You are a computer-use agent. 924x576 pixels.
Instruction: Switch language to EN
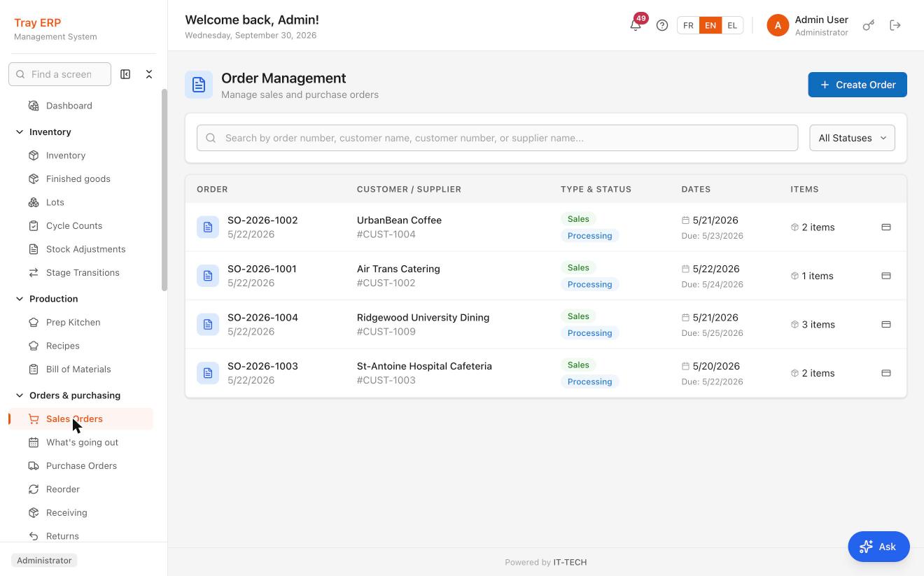coord(710,25)
